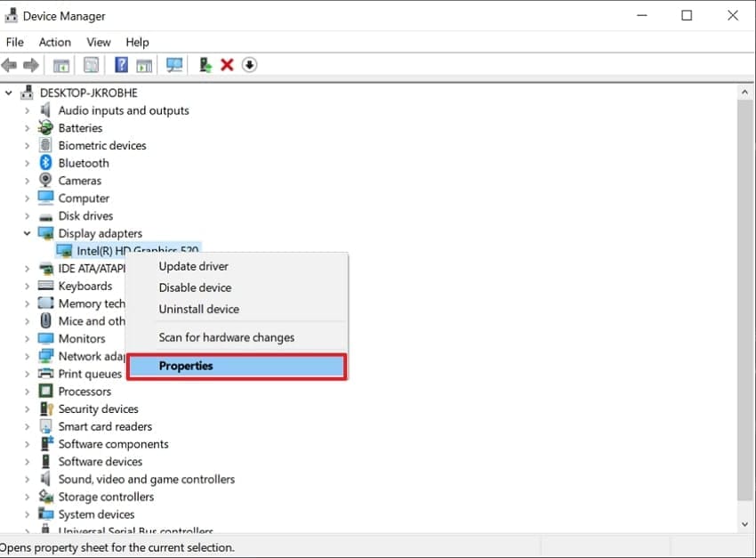
Task: Click the vertical scrollbar thumb
Action: click(x=745, y=300)
